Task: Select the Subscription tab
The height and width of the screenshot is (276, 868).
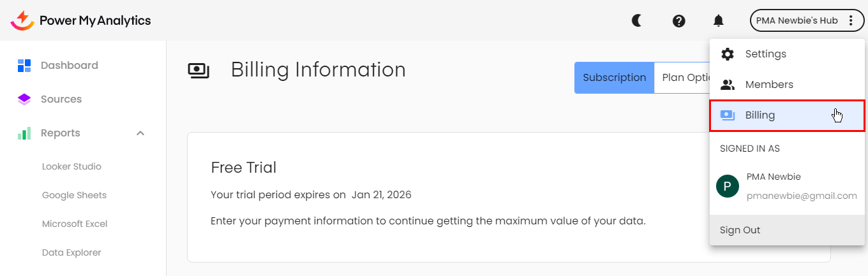Action: coord(614,78)
